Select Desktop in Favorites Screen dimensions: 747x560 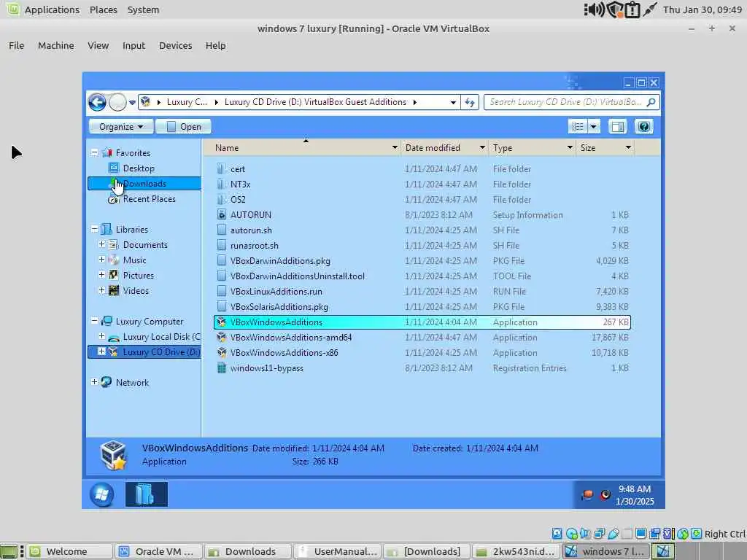[138, 168]
